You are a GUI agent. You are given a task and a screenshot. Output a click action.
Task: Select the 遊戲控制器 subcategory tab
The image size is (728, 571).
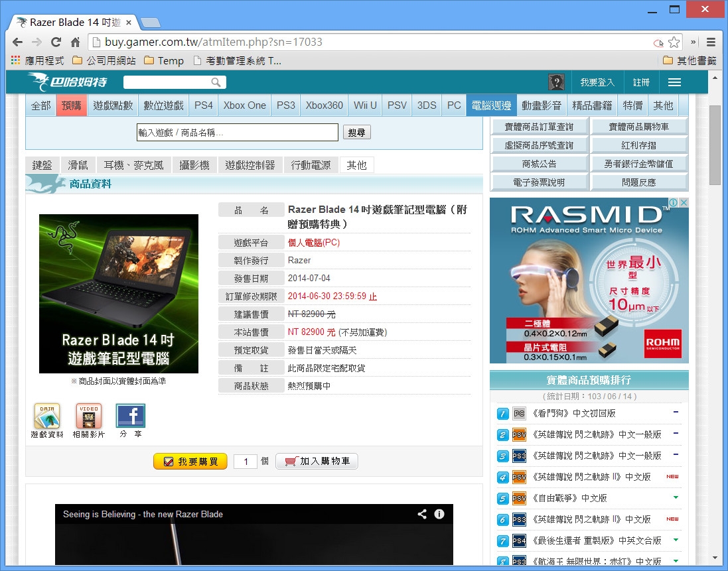250,165
